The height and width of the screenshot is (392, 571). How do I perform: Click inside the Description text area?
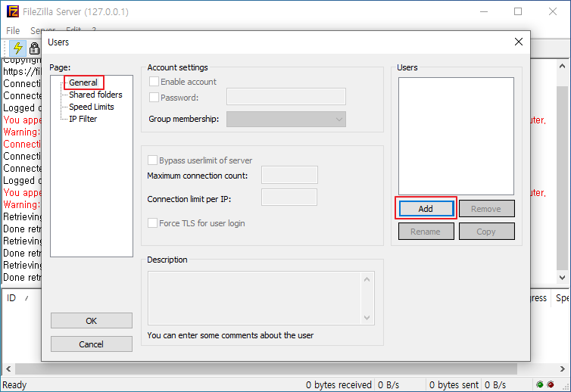point(254,298)
